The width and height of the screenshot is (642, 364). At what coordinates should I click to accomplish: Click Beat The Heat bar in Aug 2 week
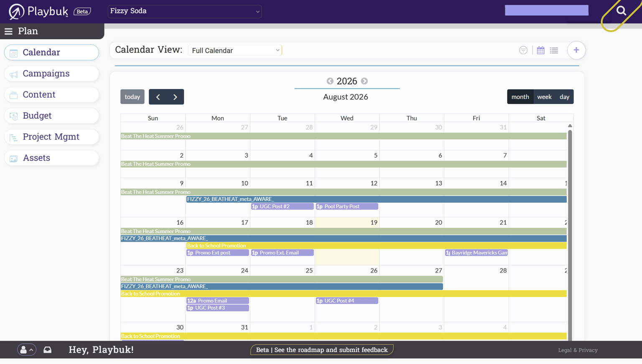click(x=344, y=164)
